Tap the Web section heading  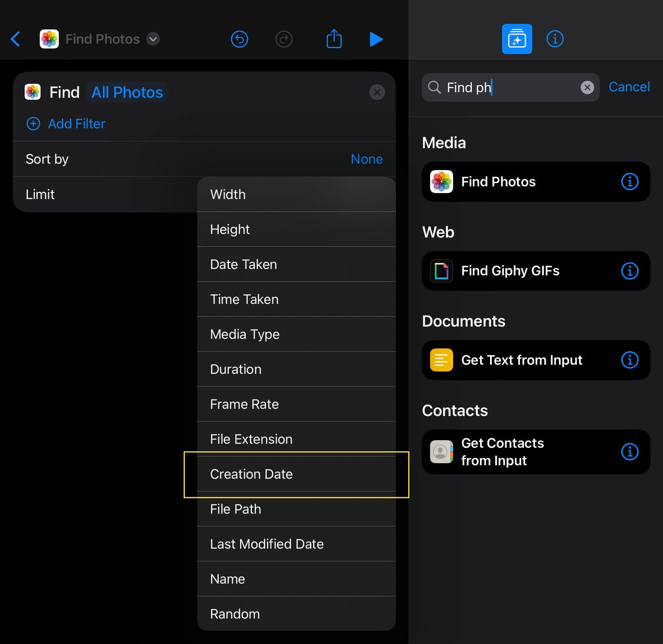pos(438,232)
